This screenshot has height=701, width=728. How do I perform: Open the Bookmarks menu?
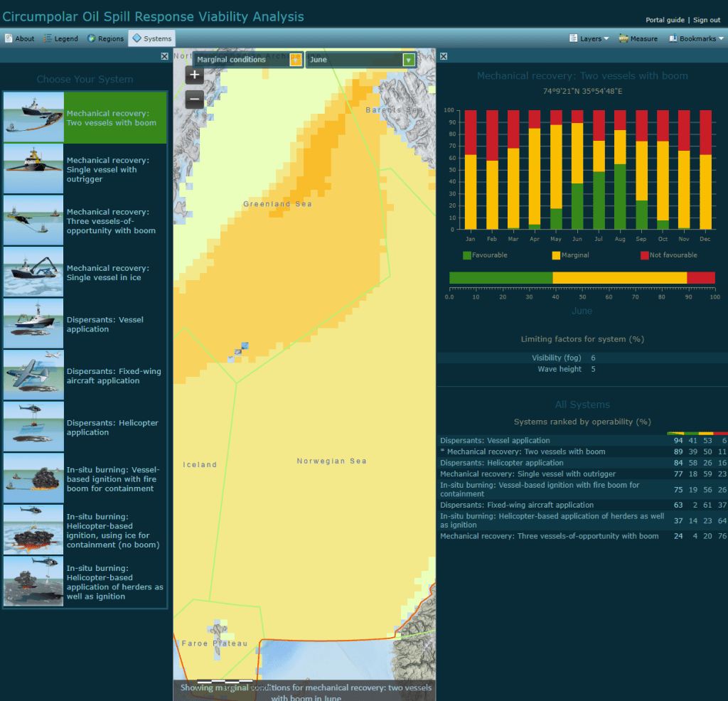pos(696,38)
